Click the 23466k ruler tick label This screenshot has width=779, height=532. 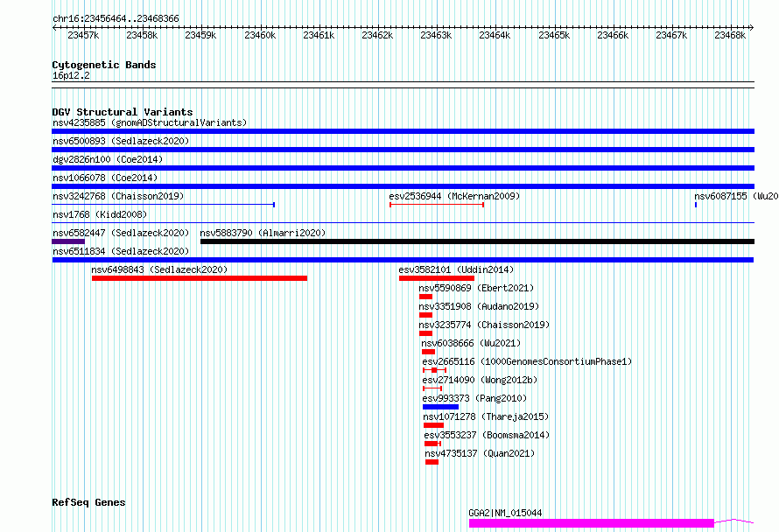tap(613, 35)
